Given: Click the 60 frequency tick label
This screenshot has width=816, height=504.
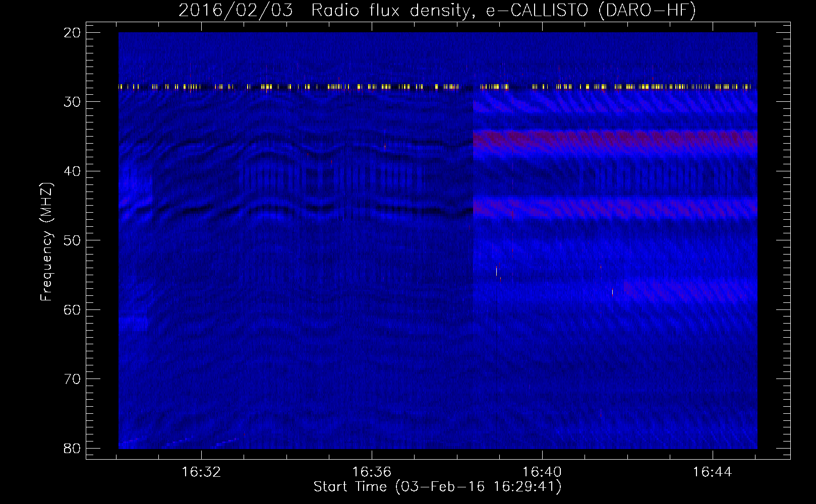Looking at the screenshot, I should [73, 309].
